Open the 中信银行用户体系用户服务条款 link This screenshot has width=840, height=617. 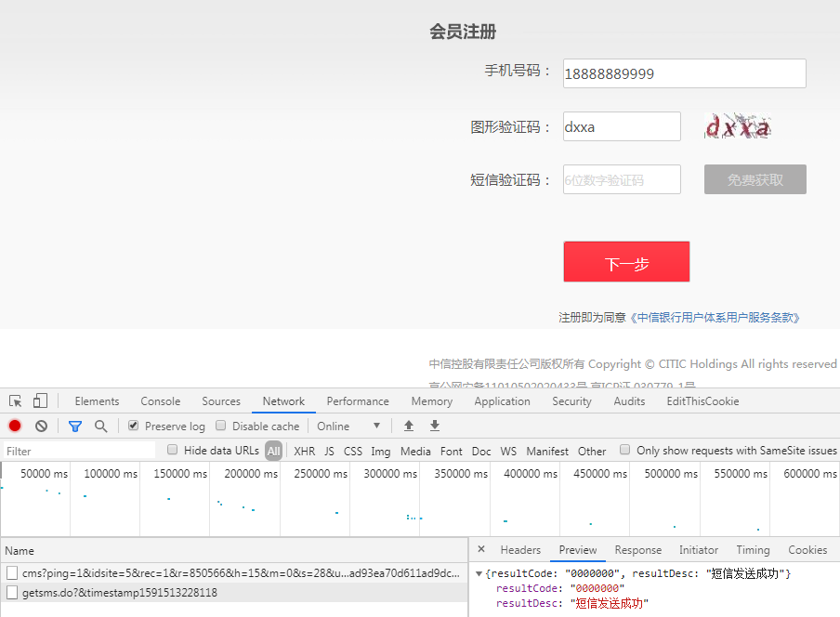(715, 318)
